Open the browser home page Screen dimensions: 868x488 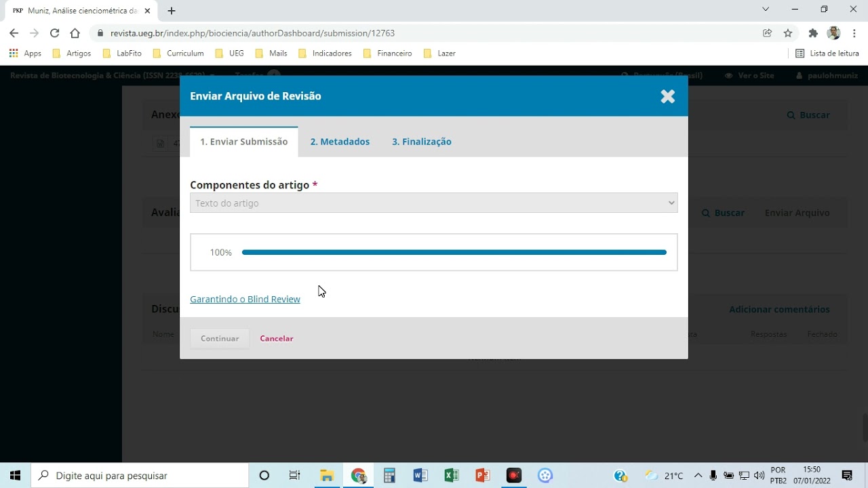(75, 33)
